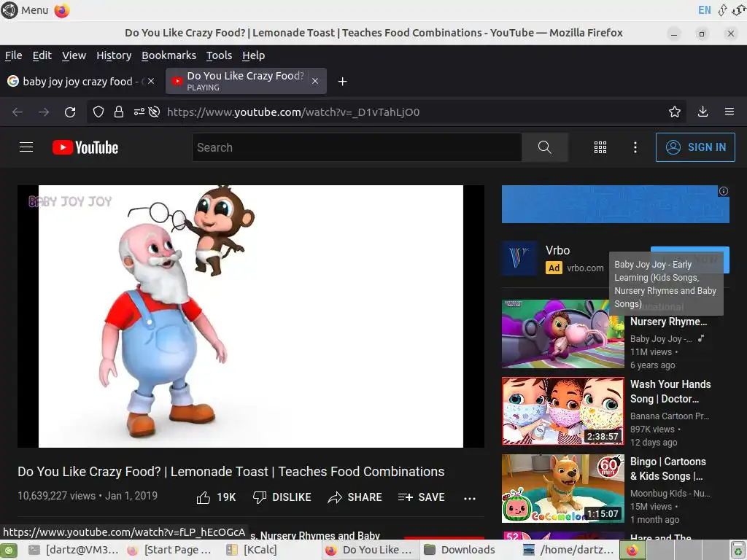Click the video player to pause

[x=251, y=316]
